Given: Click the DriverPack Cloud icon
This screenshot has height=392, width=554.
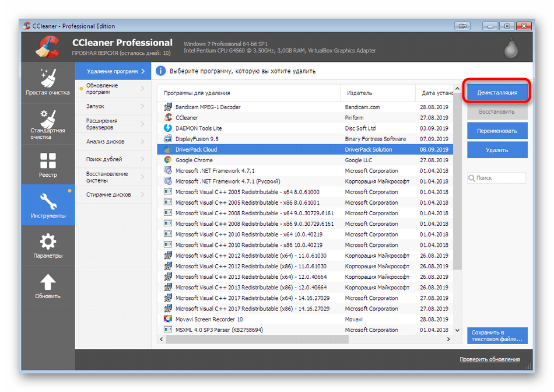Looking at the screenshot, I should tap(168, 149).
